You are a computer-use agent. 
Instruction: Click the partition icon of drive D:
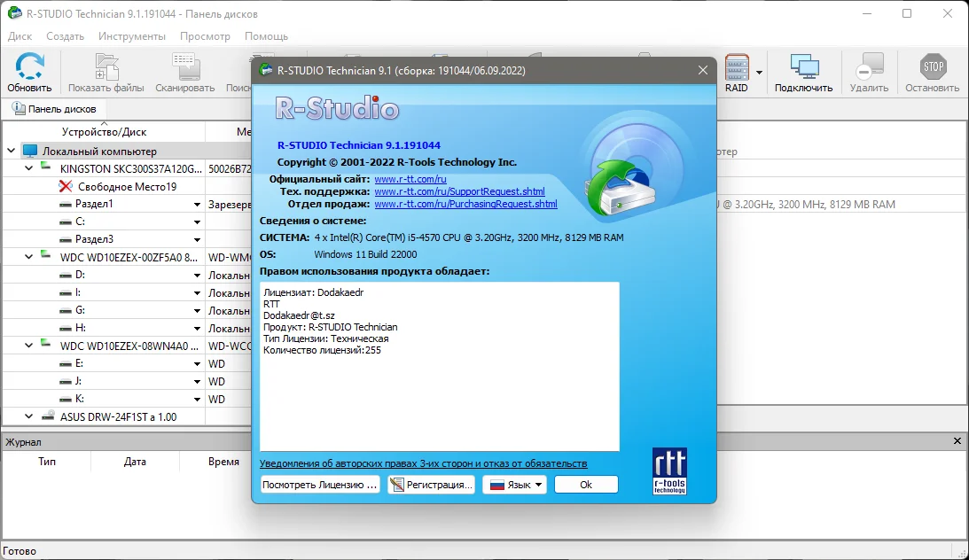tap(65, 276)
